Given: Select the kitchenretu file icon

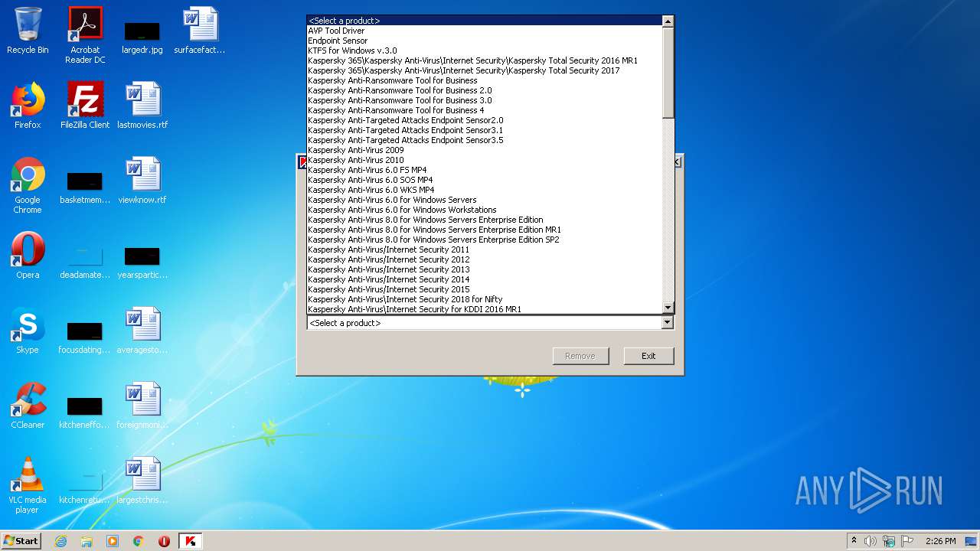Looking at the screenshot, I should click(85, 487).
